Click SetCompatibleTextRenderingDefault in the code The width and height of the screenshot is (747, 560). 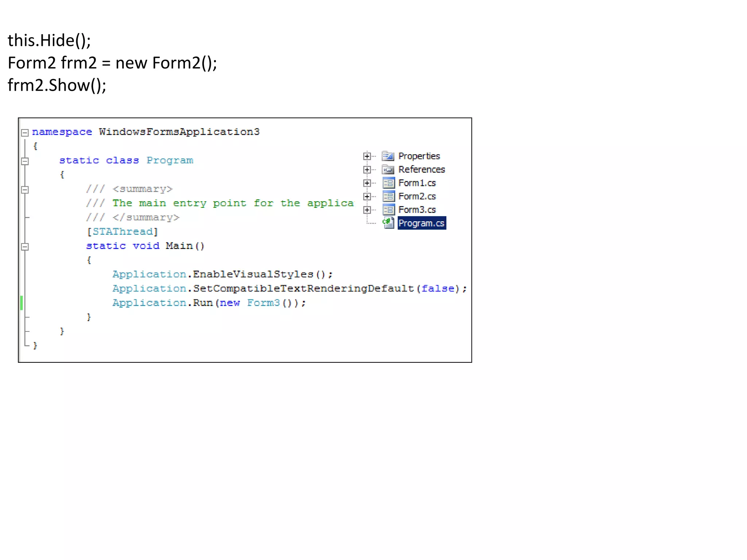click(x=303, y=289)
